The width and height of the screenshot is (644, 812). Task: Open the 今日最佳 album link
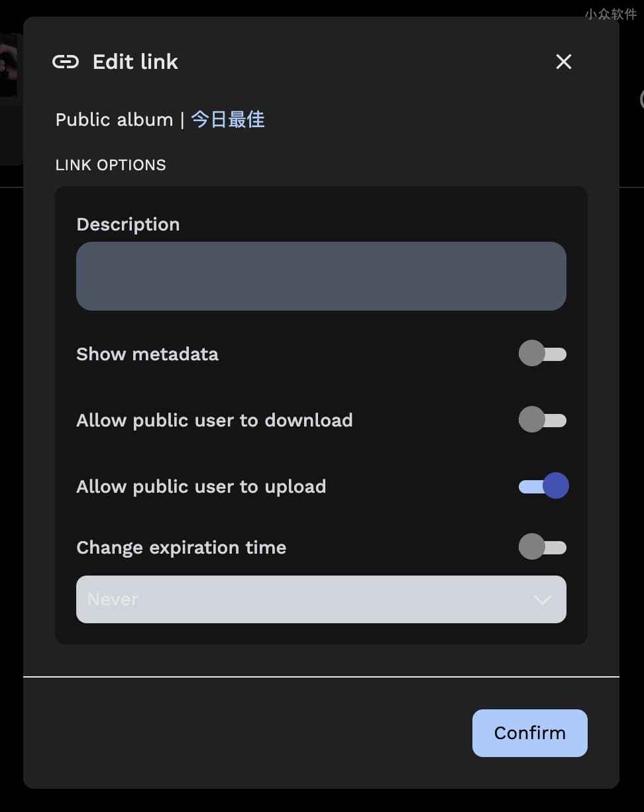pyautogui.click(x=228, y=119)
